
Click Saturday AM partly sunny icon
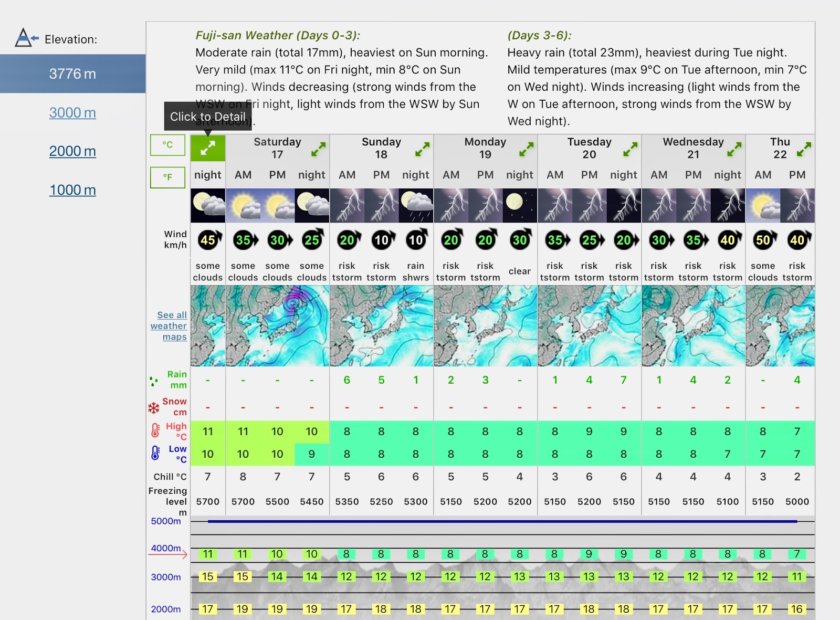243,206
